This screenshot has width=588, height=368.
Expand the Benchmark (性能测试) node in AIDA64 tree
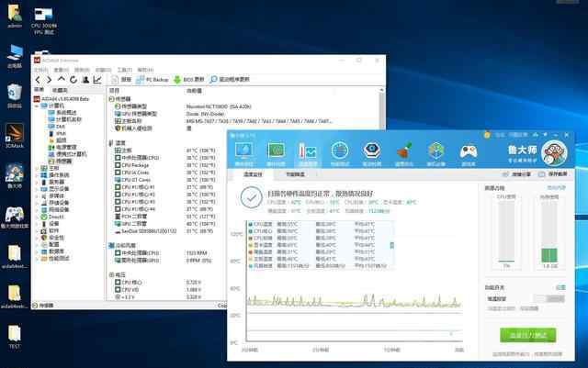pos(37,259)
